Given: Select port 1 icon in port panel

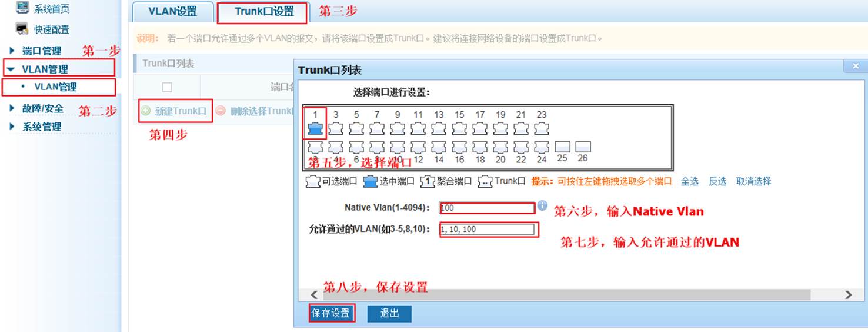Looking at the screenshot, I should tap(315, 128).
